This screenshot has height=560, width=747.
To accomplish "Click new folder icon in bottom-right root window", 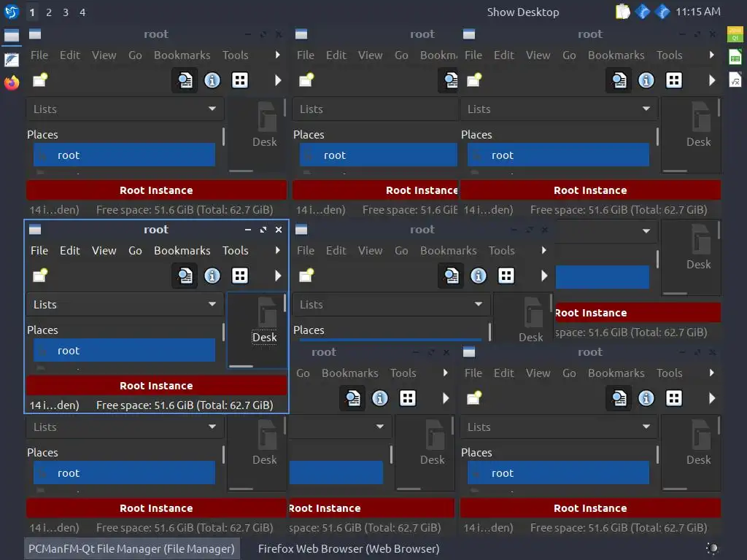I will tap(474, 398).
